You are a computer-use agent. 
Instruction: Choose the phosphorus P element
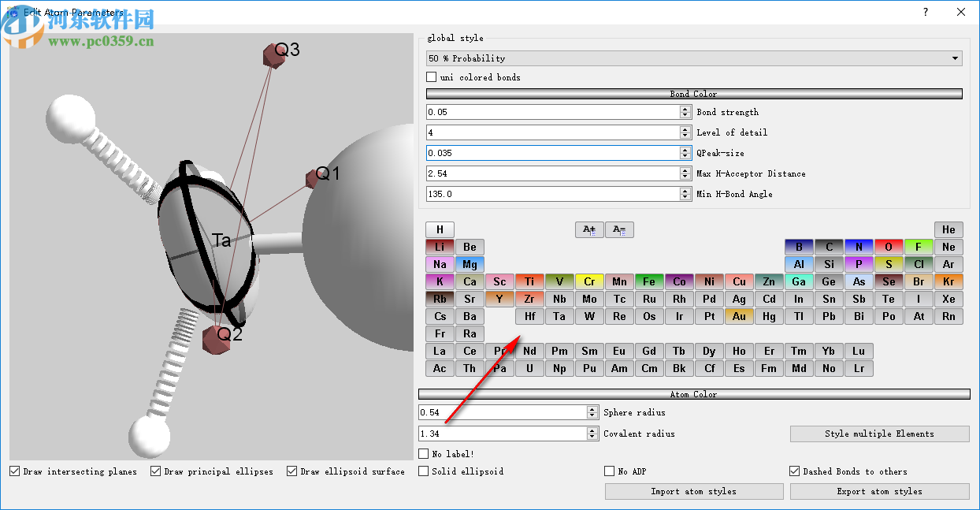pos(859,264)
